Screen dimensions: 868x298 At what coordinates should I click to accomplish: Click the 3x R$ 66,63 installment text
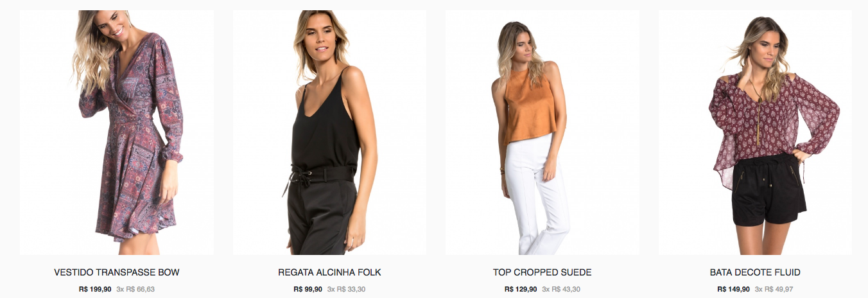pyautogui.click(x=135, y=289)
